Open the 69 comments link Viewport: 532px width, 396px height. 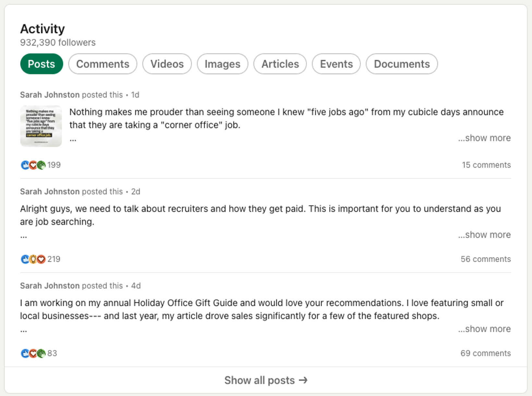pyautogui.click(x=486, y=353)
